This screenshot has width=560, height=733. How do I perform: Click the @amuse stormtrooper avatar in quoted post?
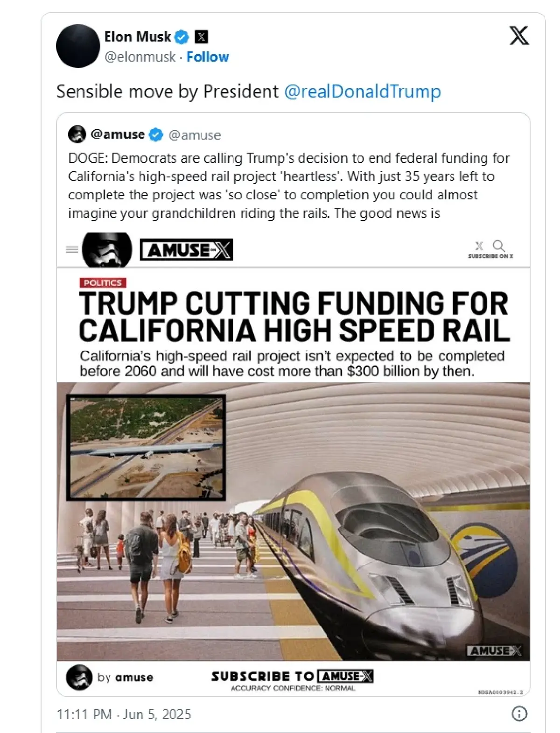pyautogui.click(x=77, y=134)
